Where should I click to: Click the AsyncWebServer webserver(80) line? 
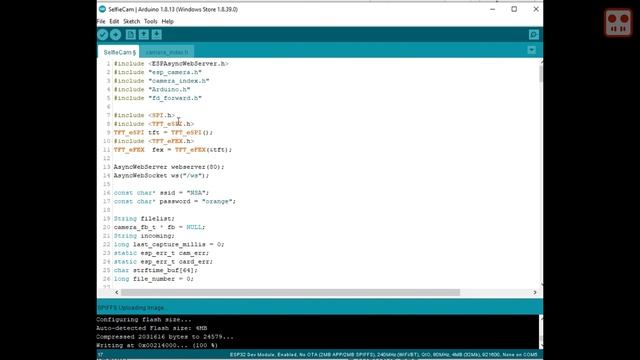point(169,167)
